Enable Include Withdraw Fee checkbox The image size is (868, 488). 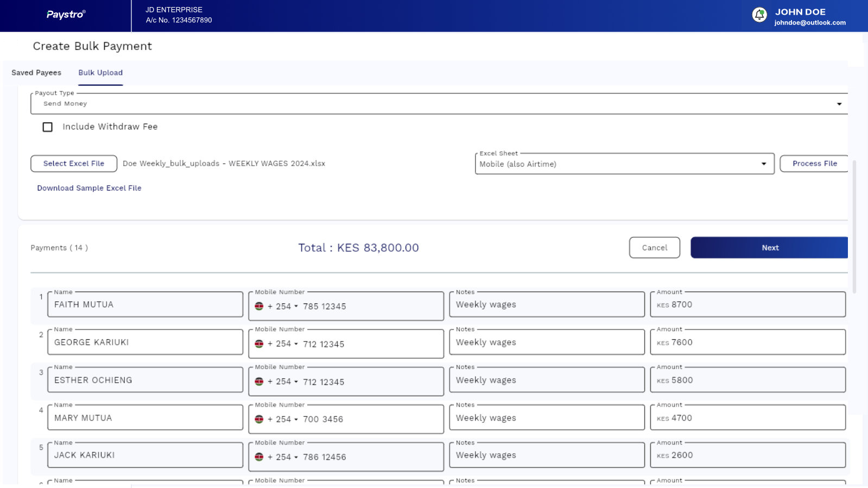[x=48, y=127]
